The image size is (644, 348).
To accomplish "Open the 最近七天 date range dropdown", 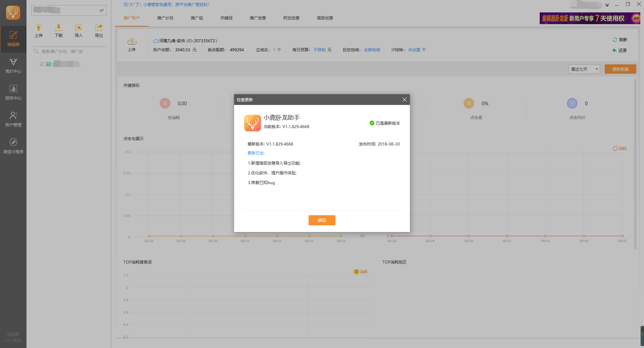I will pos(584,69).
